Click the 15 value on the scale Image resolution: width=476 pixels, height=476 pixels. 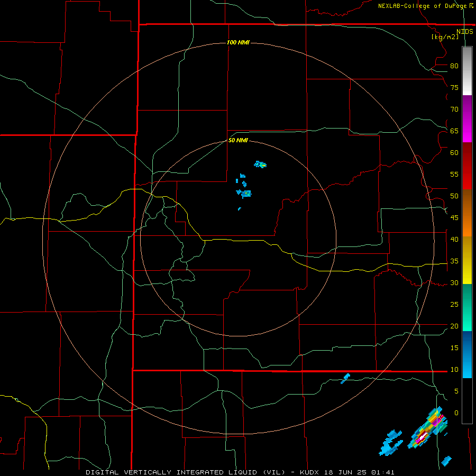click(454, 347)
